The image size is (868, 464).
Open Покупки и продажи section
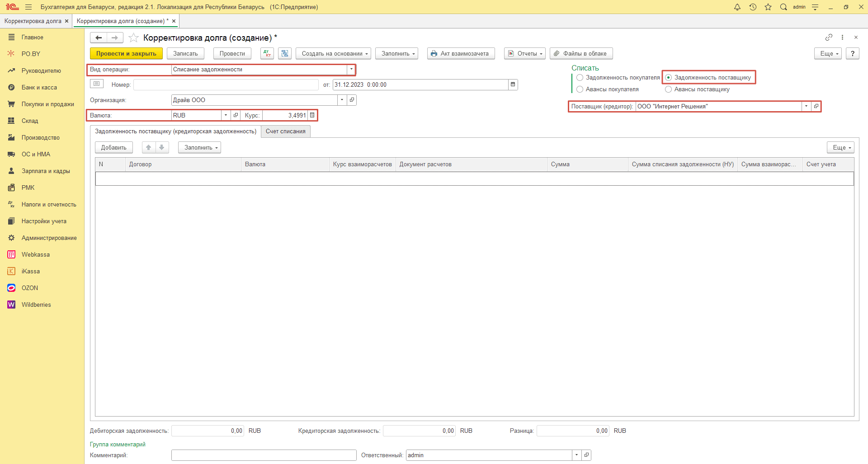tap(48, 104)
